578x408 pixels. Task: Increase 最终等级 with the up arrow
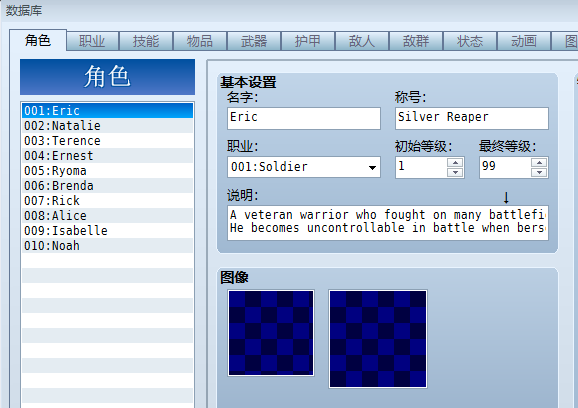tap(539, 163)
